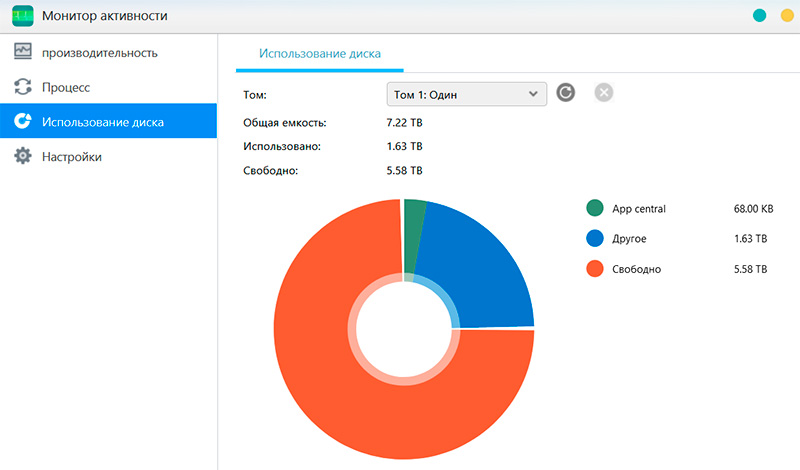
Task: Open производительность section in sidebar
Action: point(100,52)
